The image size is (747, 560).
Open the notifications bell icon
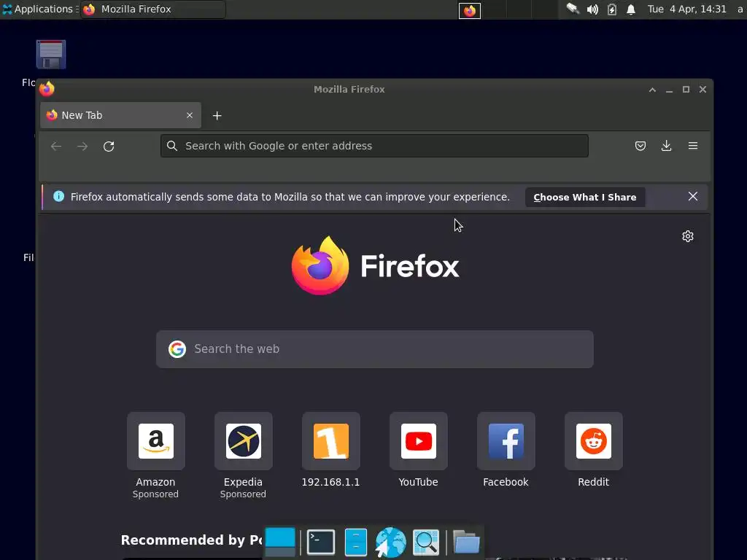pyautogui.click(x=631, y=9)
